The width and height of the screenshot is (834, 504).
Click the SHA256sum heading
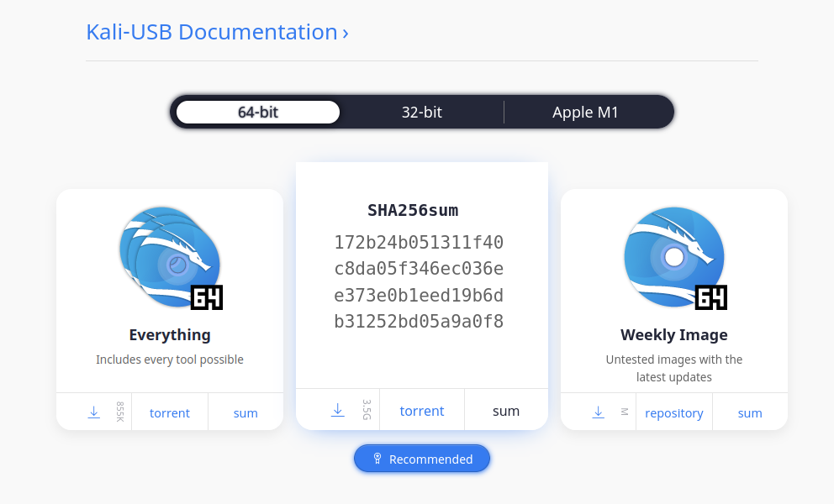pyautogui.click(x=413, y=211)
